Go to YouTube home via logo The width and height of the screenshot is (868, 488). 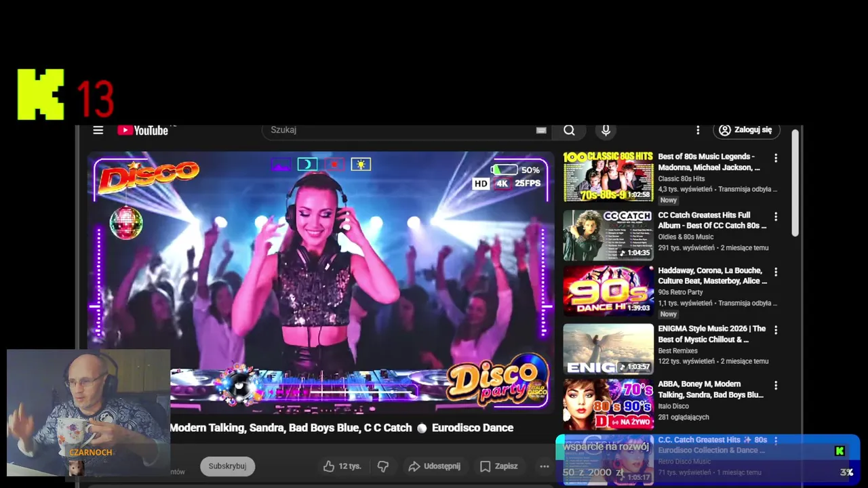pos(142,130)
